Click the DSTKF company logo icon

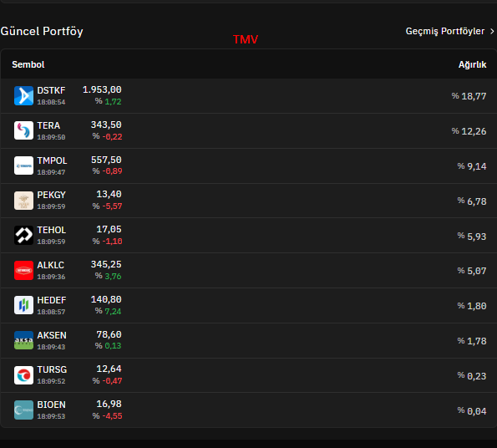pos(23,96)
